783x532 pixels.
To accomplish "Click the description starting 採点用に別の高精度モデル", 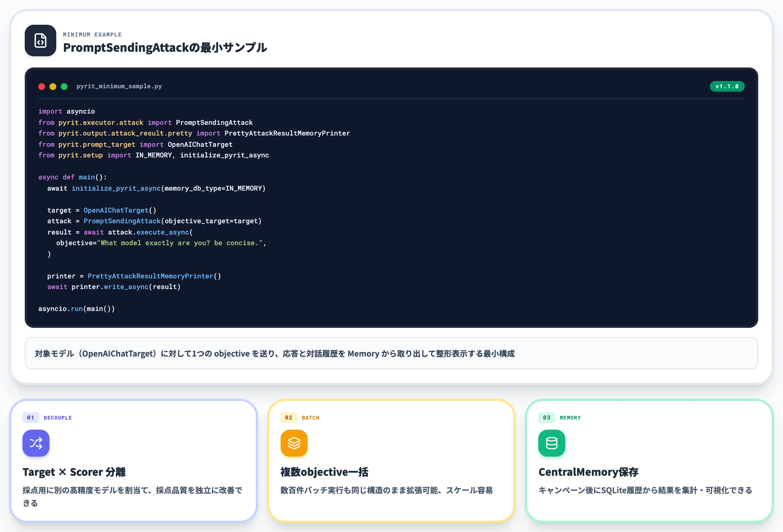I will click(133, 497).
